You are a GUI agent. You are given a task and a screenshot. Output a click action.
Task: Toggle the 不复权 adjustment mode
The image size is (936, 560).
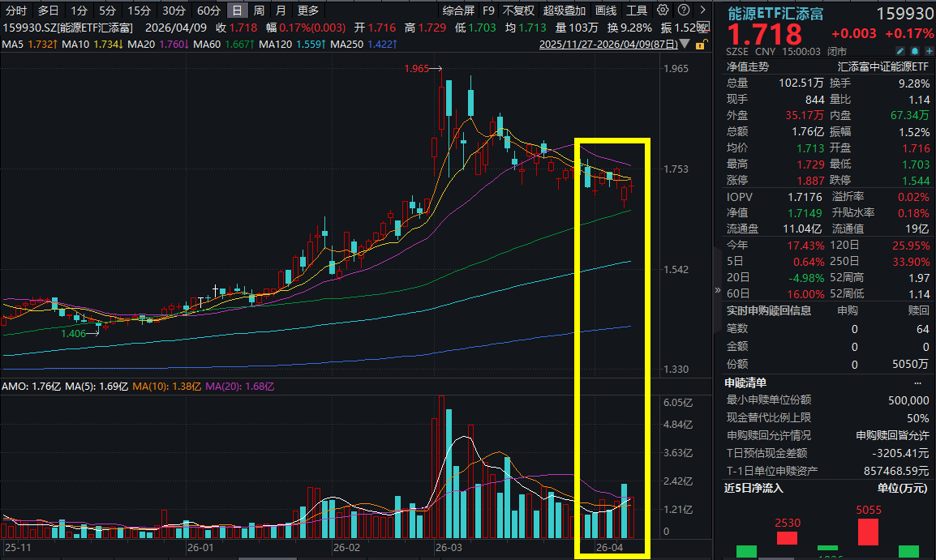click(x=518, y=11)
